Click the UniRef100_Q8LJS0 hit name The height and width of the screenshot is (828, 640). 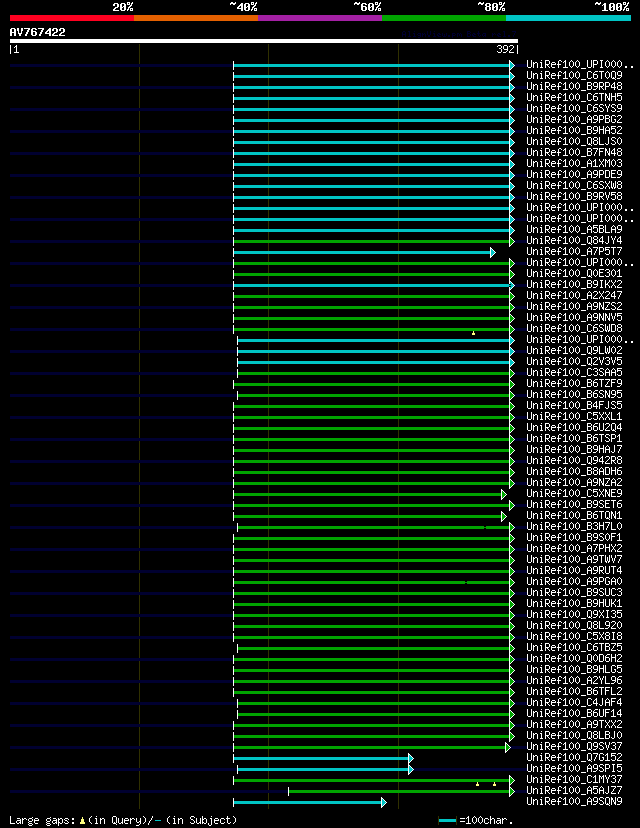point(574,142)
